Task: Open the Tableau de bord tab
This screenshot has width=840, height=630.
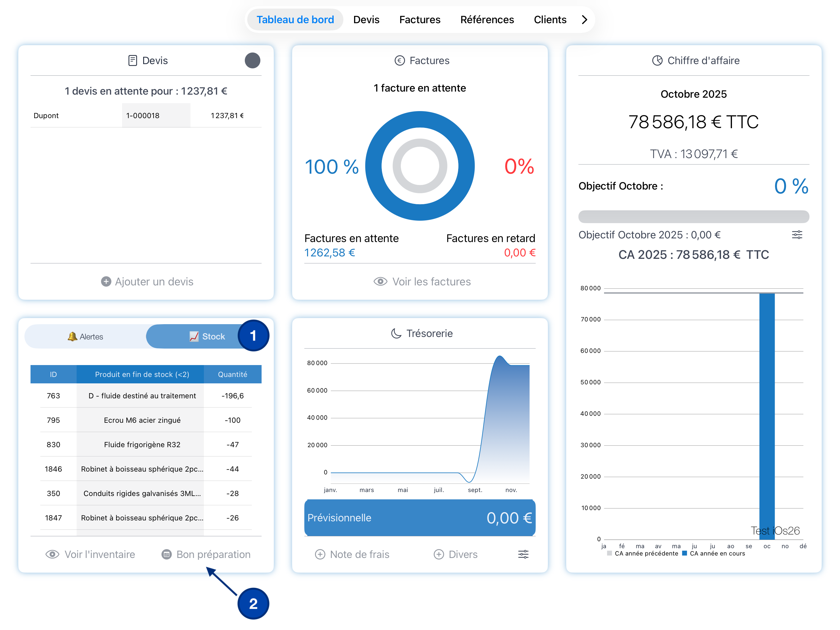Action: coord(295,19)
